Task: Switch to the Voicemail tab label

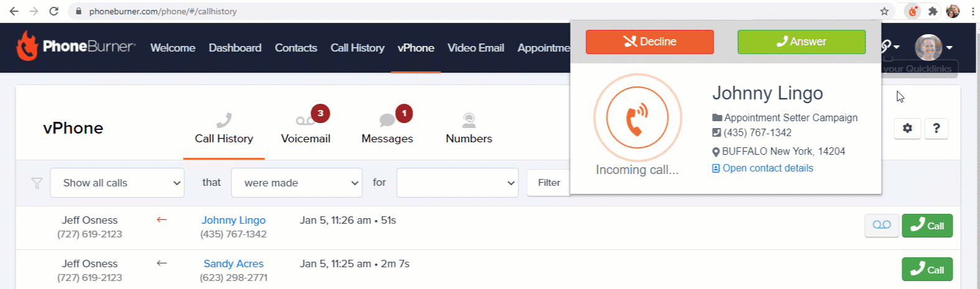Action: pyautogui.click(x=306, y=139)
